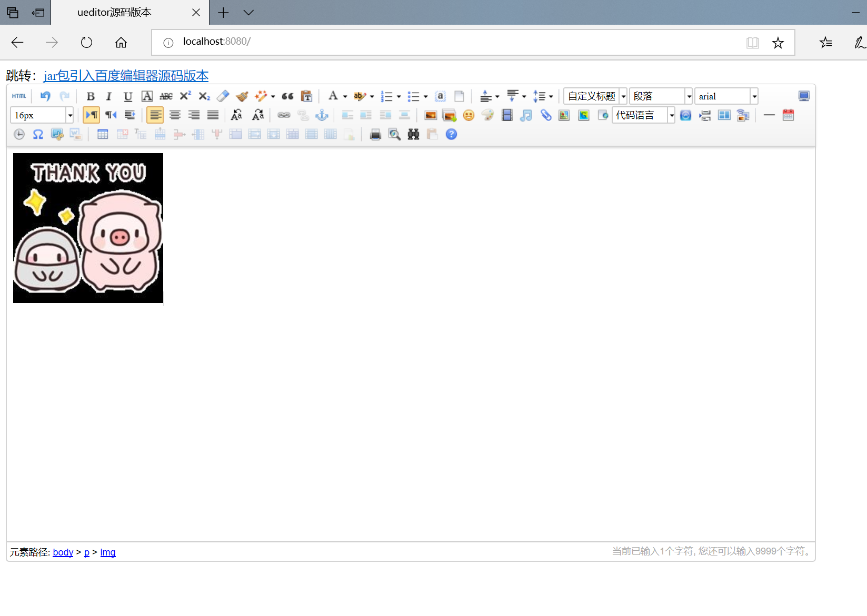
Task: Open the emoticon smiley face icon
Action: pyautogui.click(x=469, y=115)
